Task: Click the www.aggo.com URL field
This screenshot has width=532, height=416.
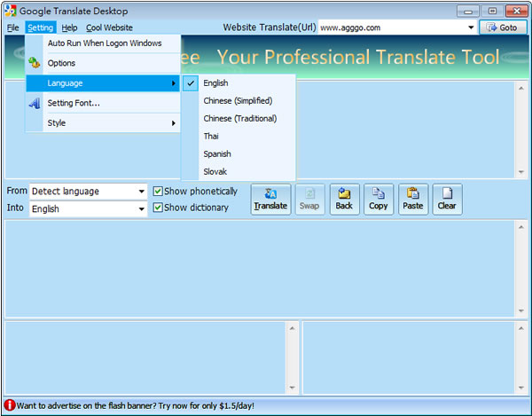Action: pos(392,27)
